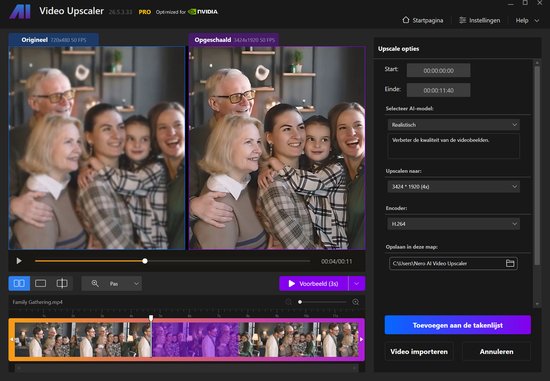Click the left trim handle of clip

point(12,339)
